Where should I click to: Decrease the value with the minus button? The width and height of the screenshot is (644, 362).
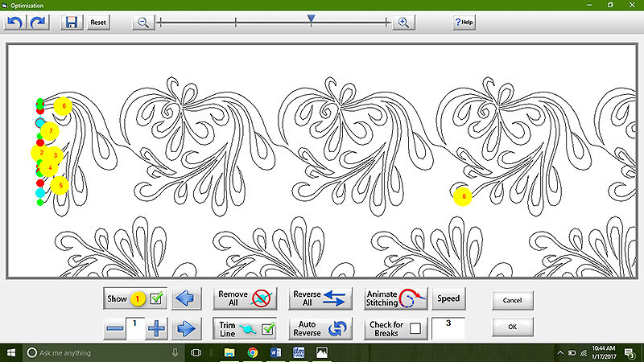coord(116,328)
